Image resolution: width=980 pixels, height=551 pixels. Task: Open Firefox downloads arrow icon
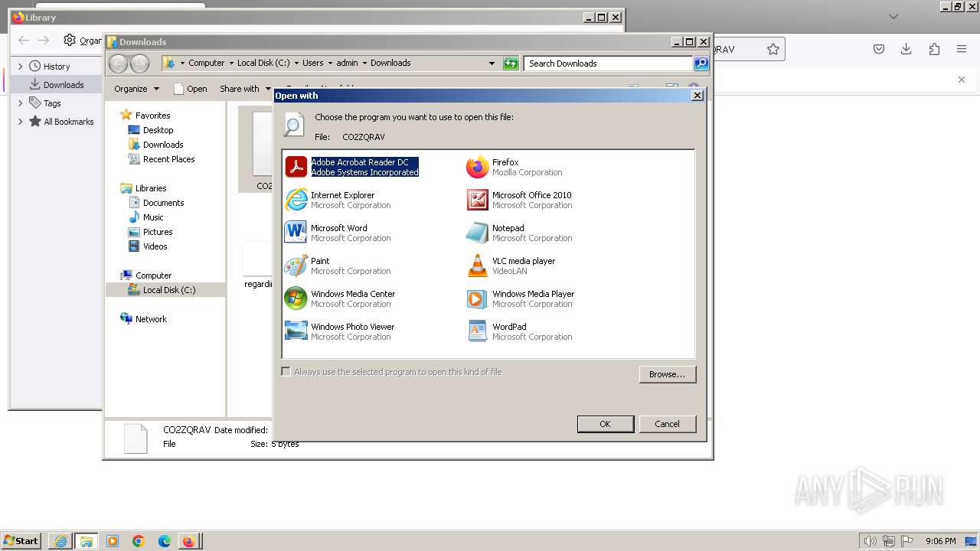point(906,49)
